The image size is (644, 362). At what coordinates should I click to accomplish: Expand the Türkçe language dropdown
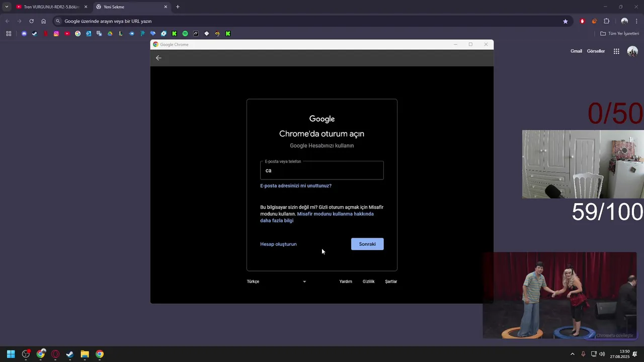coord(276,282)
